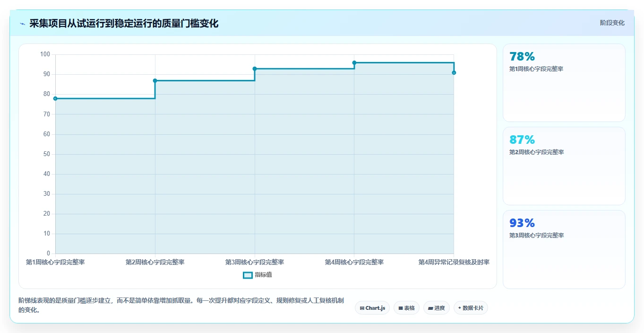644x333 pixels.
Task: Click the Chart.js tag
Action: pos(372,308)
